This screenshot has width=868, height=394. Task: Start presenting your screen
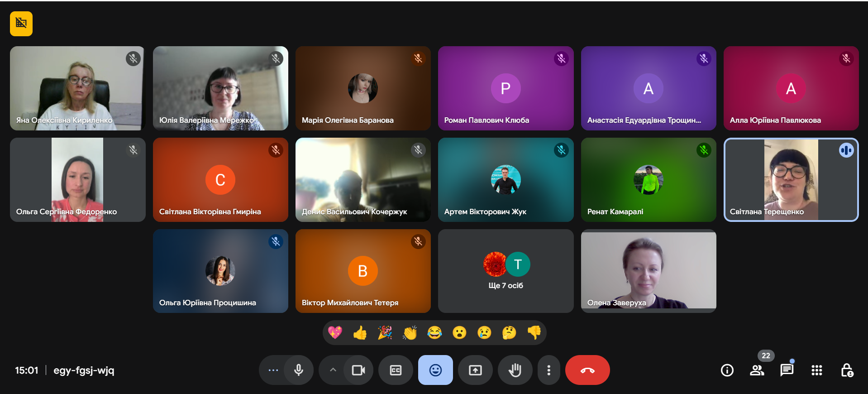[x=475, y=370]
